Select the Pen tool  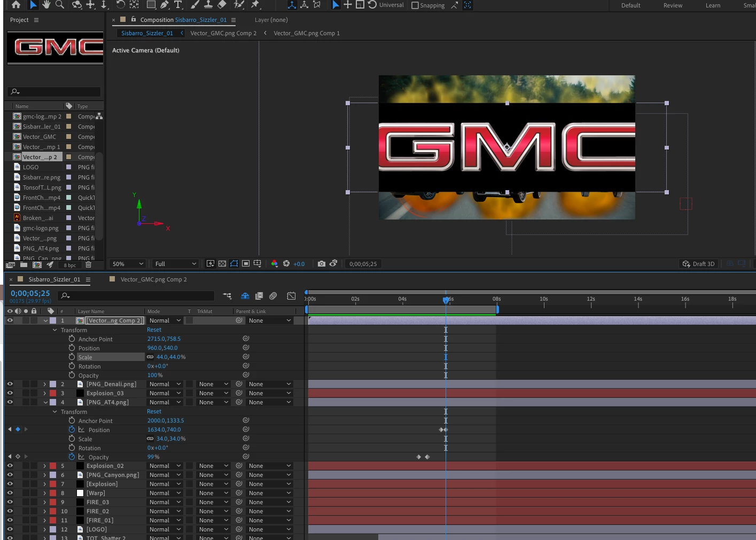tap(165, 5)
